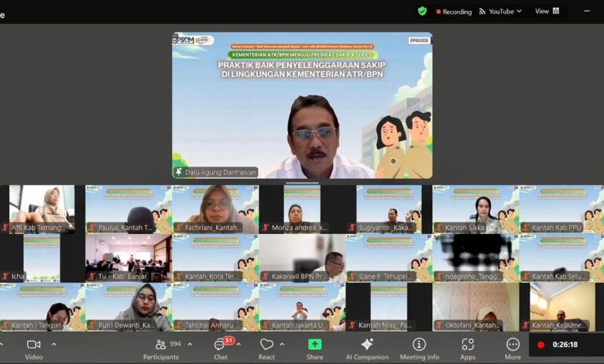Click the green encryption shield icon
Viewport: 604px width, 364px height.
click(422, 12)
